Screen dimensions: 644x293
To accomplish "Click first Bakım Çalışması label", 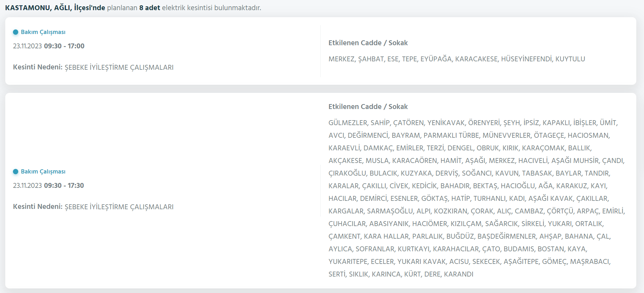I will 43,32.
